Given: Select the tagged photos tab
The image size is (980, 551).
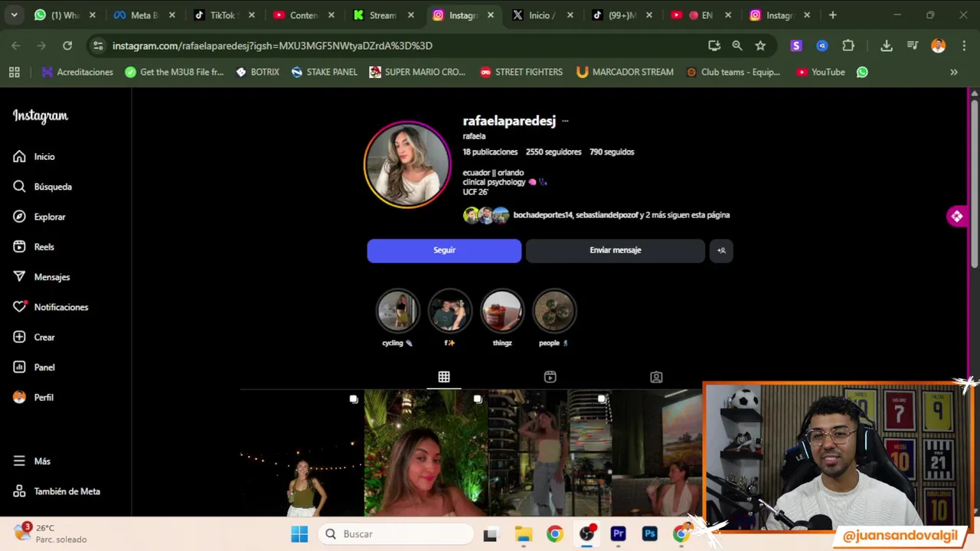Looking at the screenshot, I should [656, 377].
